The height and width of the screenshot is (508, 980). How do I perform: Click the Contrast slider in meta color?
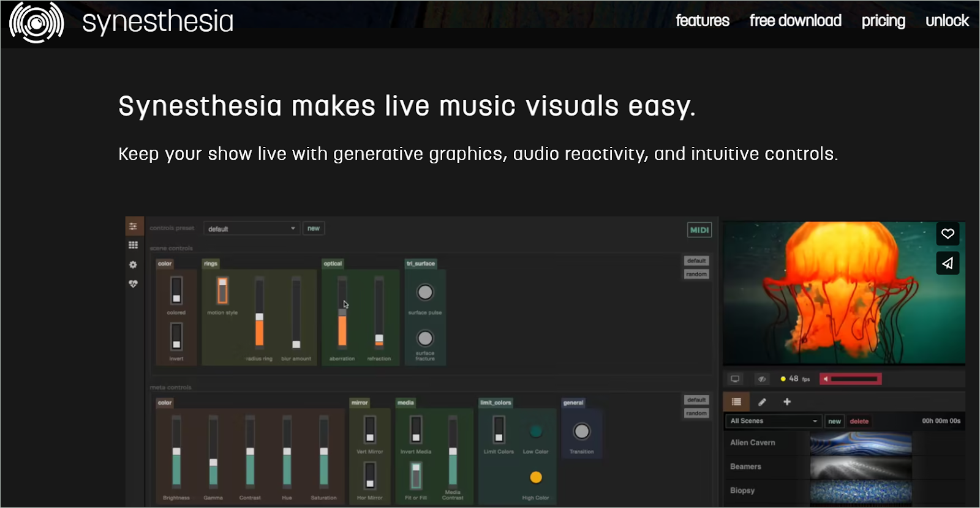point(250,451)
